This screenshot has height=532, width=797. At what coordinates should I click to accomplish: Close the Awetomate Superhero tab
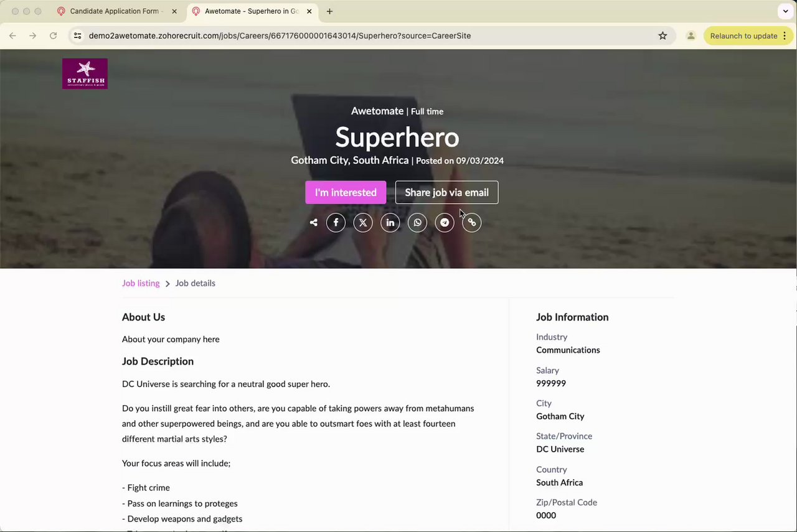(309, 11)
